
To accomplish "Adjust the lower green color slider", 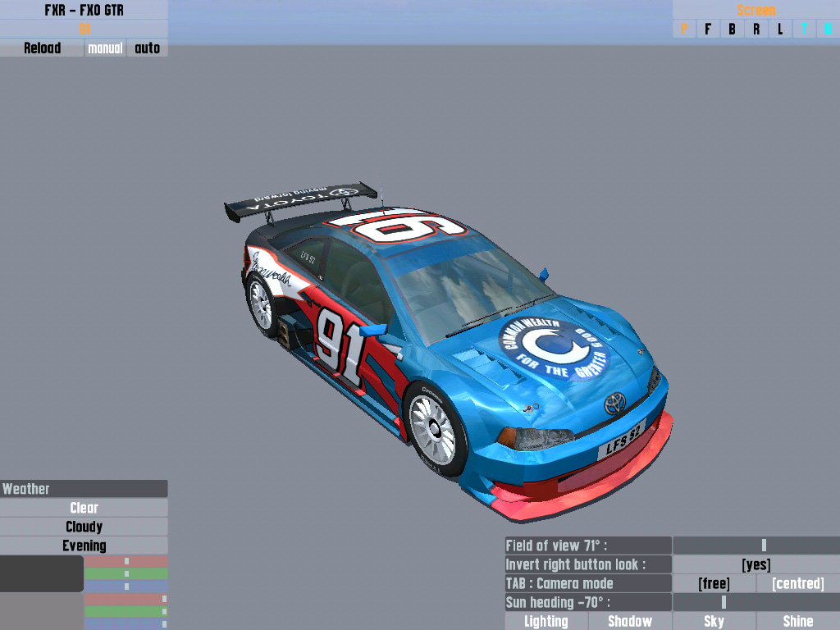I will [x=126, y=611].
